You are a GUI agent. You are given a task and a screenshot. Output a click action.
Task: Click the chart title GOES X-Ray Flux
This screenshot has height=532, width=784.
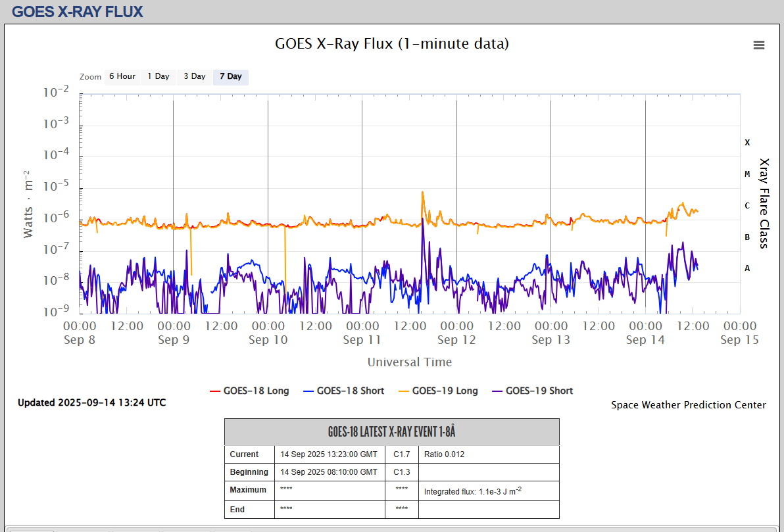391,43
